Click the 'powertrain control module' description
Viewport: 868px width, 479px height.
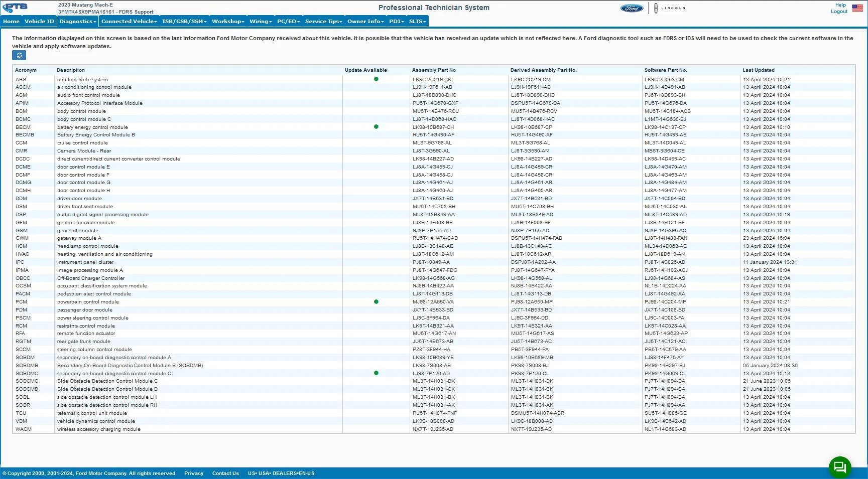88,302
